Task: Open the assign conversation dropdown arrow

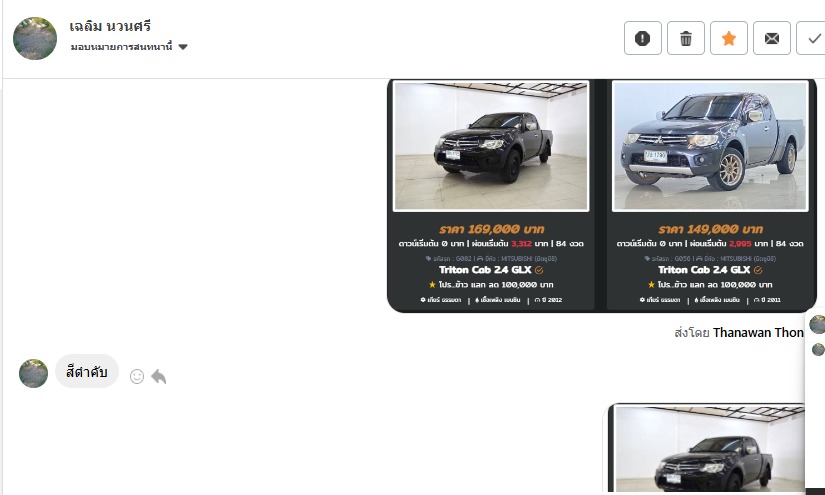Action: [x=183, y=47]
